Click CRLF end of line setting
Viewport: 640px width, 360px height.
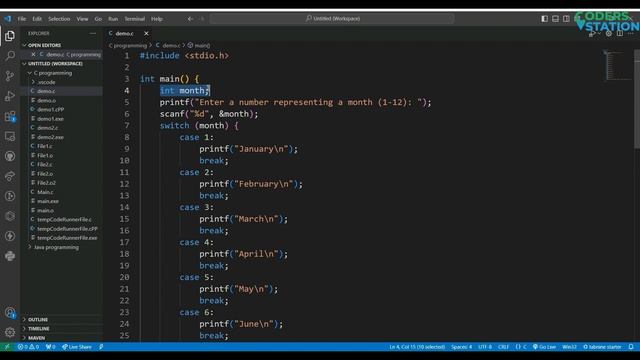point(503,347)
